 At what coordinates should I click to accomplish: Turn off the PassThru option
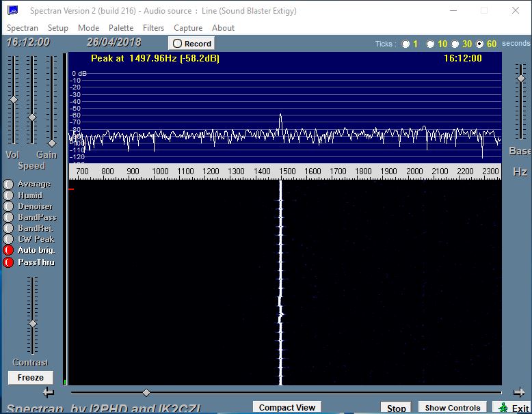pyautogui.click(x=8, y=262)
